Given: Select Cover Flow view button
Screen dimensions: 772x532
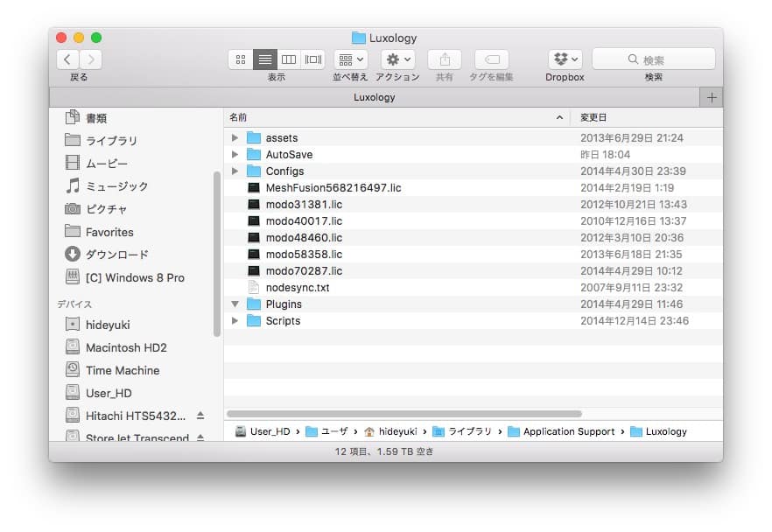Looking at the screenshot, I should click(312, 59).
